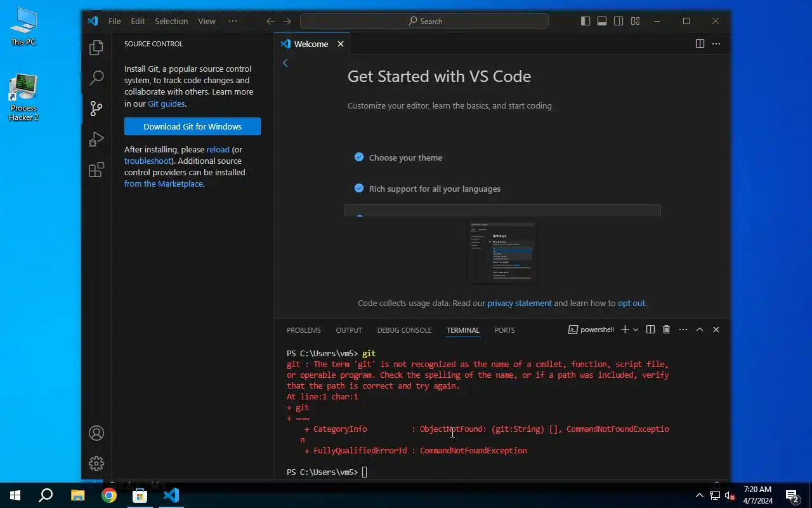Click the SOURCE CONTROL panel title
The width and height of the screenshot is (812, 508).
click(153, 44)
